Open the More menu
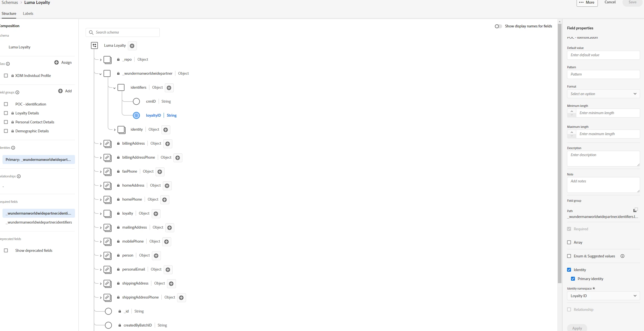Image resolution: width=644 pixels, height=331 pixels. point(587,3)
